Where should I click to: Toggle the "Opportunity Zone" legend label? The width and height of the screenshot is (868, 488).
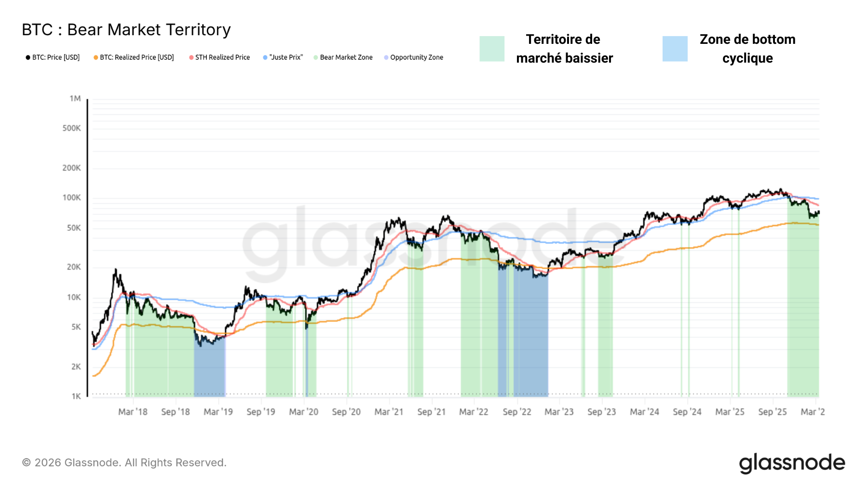pyautogui.click(x=417, y=57)
